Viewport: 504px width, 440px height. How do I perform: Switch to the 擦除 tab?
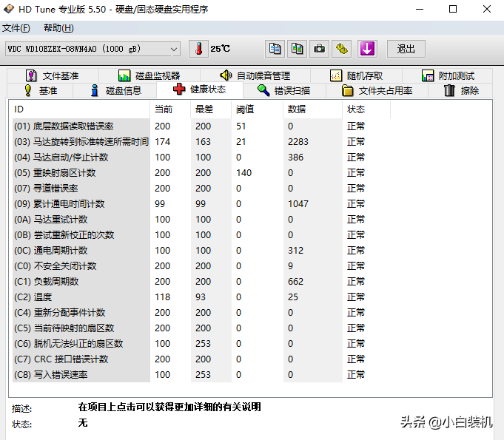point(460,90)
